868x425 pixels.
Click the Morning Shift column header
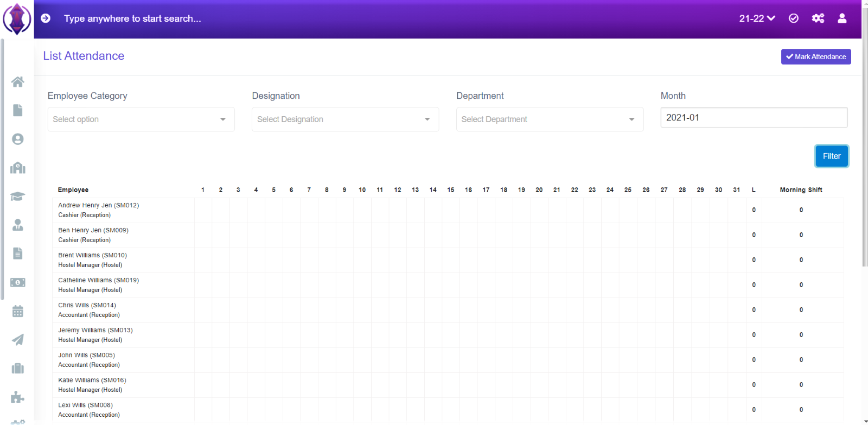(x=801, y=190)
